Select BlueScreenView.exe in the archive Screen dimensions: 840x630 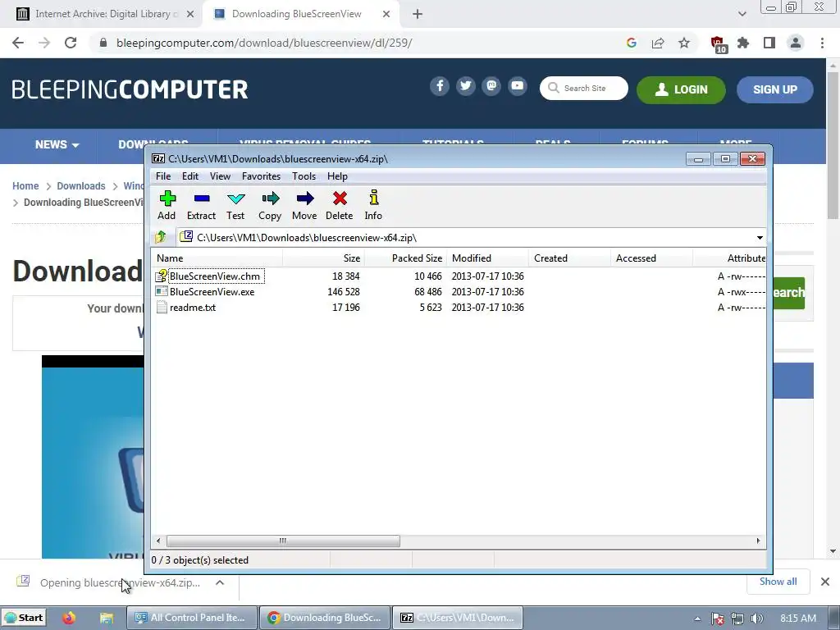pyautogui.click(x=212, y=292)
